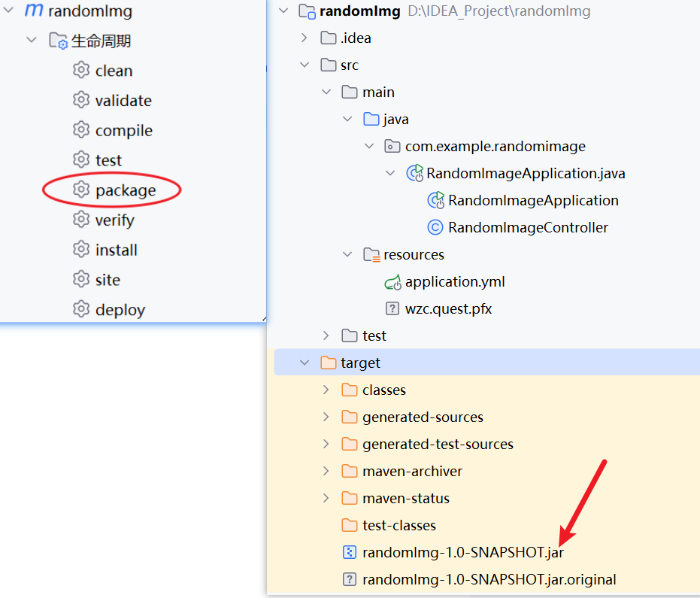Click the gear icon beside deploy
Screen dimensions: 700x598
coord(81,309)
